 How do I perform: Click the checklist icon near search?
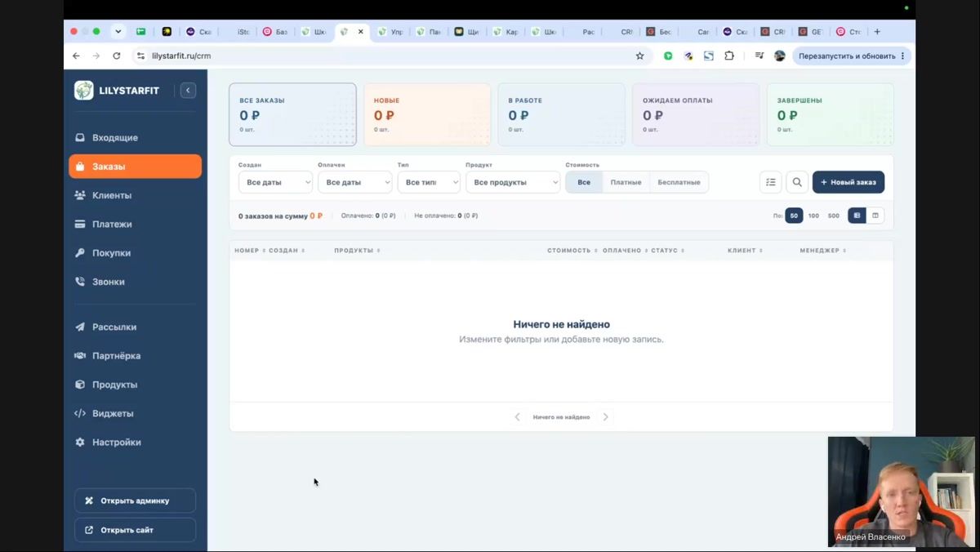click(771, 182)
